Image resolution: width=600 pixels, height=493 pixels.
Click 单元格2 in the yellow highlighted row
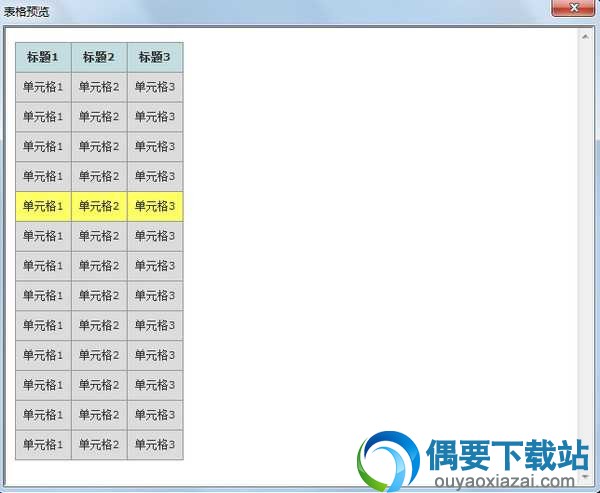point(99,206)
